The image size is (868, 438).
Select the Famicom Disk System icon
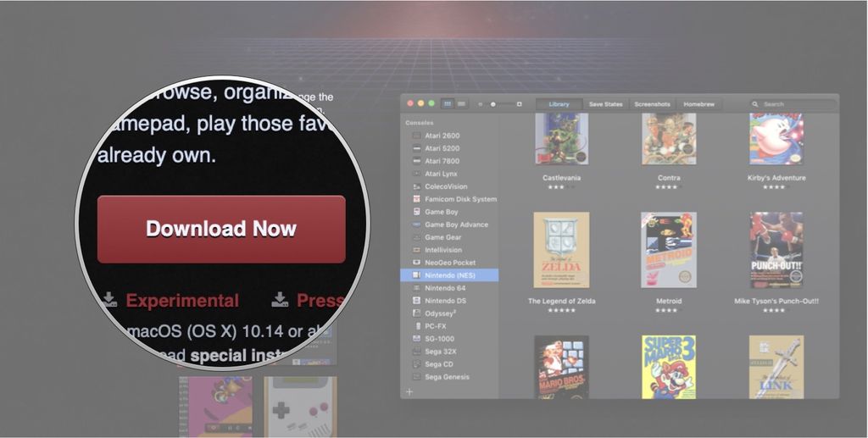coord(417,199)
